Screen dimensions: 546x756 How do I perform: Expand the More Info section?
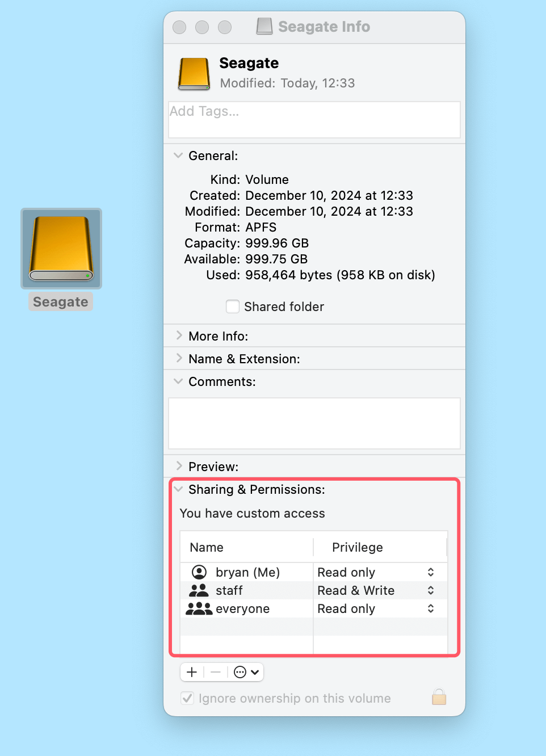[x=178, y=335]
